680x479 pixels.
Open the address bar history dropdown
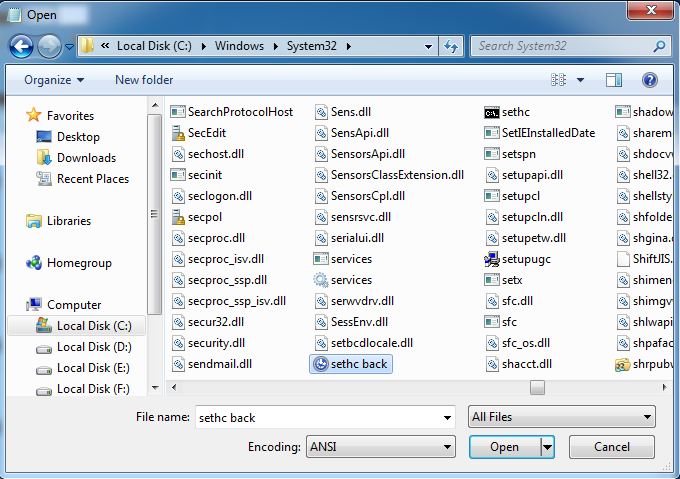click(x=428, y=46)
